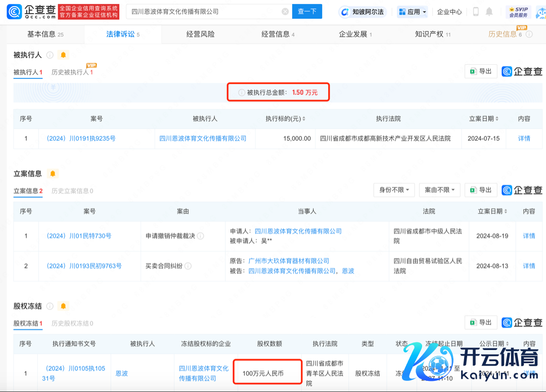Sort executed-person table by 立案日期
Image resolution: width=546 pixels, height=392 pixels.
497,119
